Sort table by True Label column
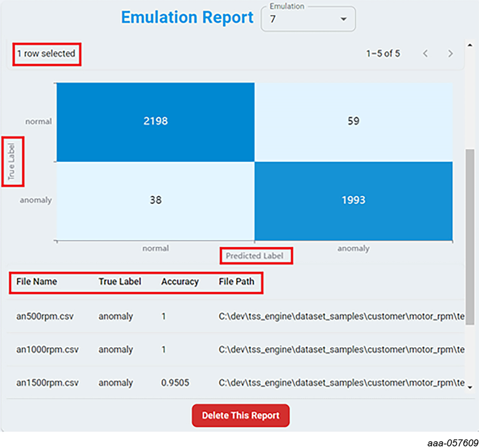 point(120,281)
